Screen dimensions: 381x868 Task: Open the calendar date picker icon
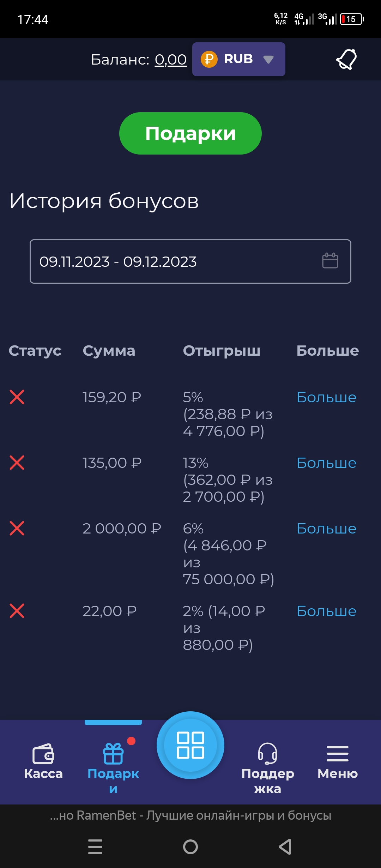[330, 261]
